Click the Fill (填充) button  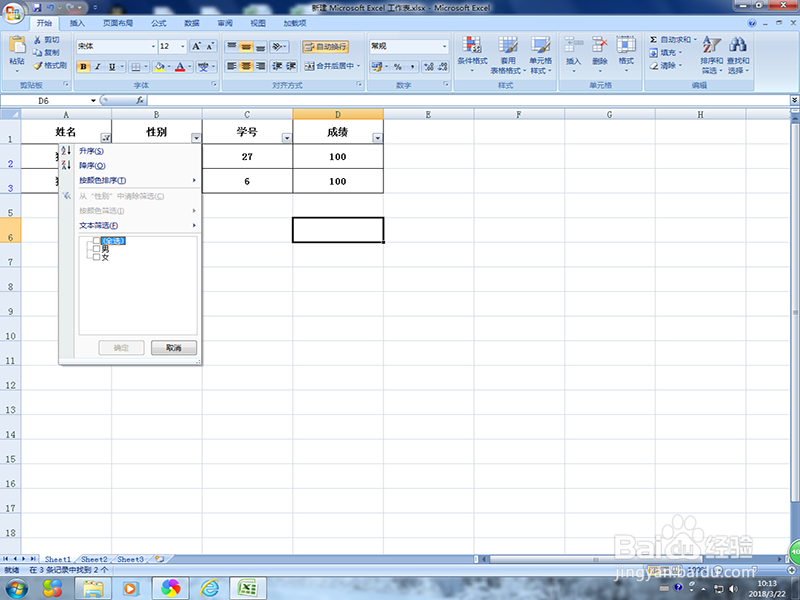click(665, 53)
